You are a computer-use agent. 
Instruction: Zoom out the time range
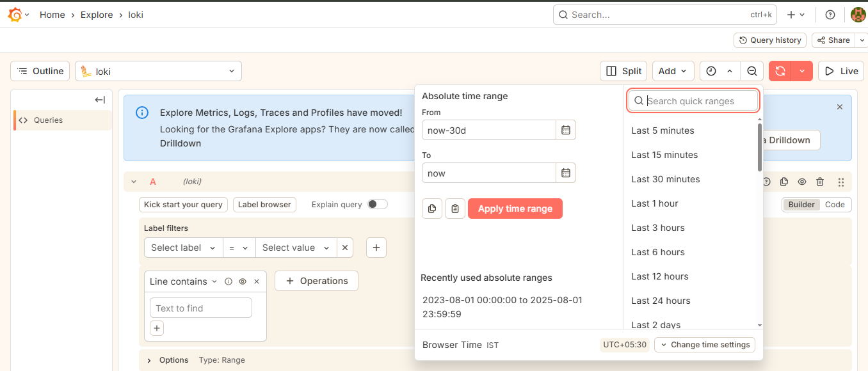(752, 71)
